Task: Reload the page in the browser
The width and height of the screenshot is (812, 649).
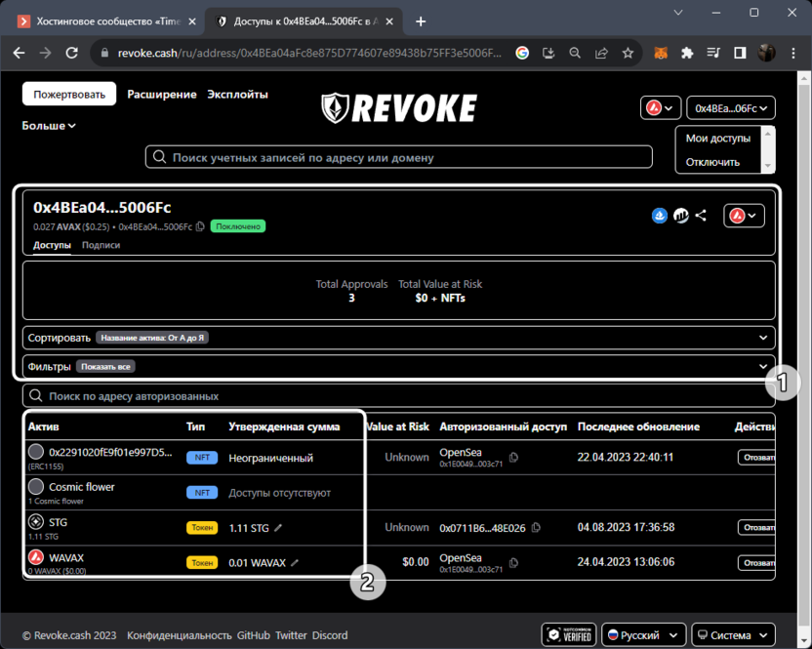Action: tap(72, 53)
